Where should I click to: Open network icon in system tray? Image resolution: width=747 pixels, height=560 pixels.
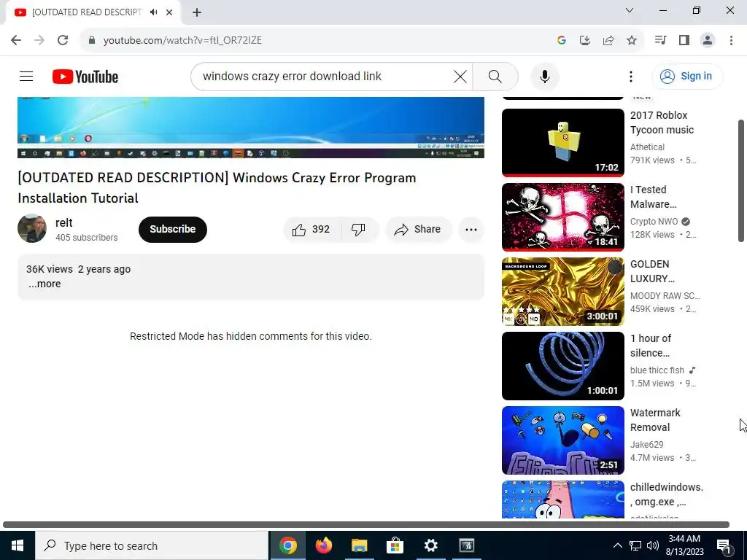[635, 545]
